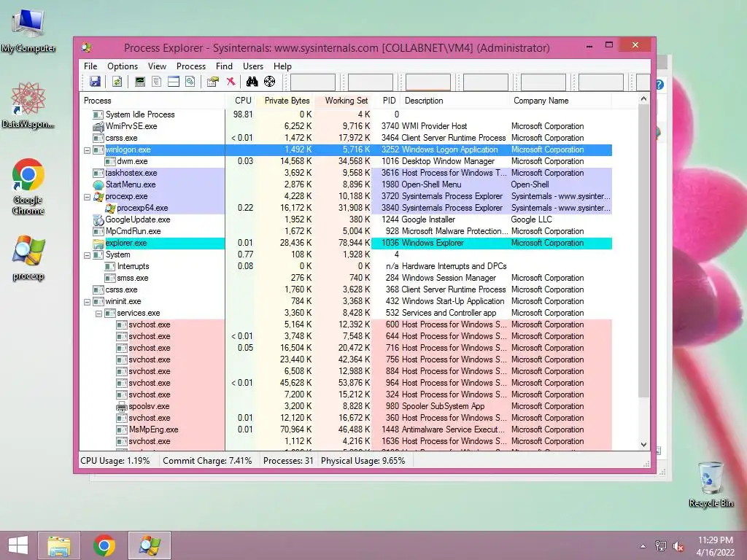Sort by the Process column header

click(x=152, y=101)
